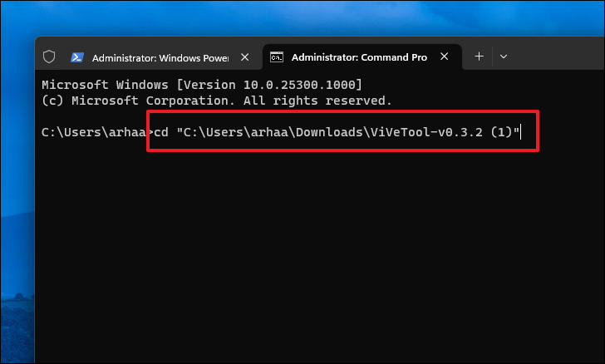Click the Microsoft Corporation copyright line

pyautogui.click(x=216, y=101)
